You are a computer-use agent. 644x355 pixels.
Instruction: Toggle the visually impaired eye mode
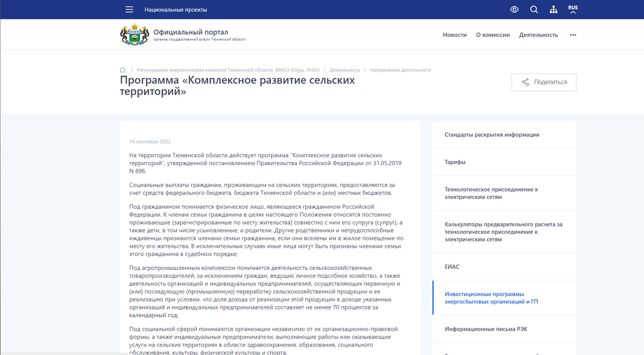tap(514, 10)
